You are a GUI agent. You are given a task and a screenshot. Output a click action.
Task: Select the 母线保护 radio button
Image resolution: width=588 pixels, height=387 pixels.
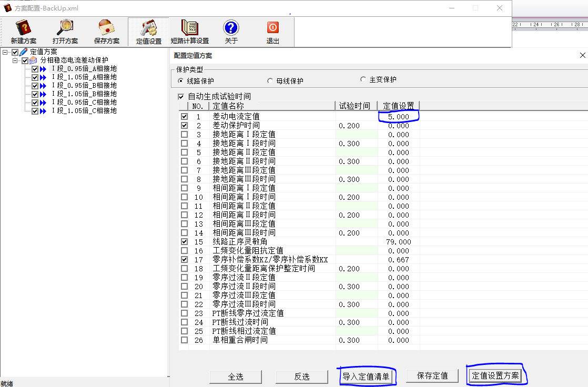(x=270, y=81)
